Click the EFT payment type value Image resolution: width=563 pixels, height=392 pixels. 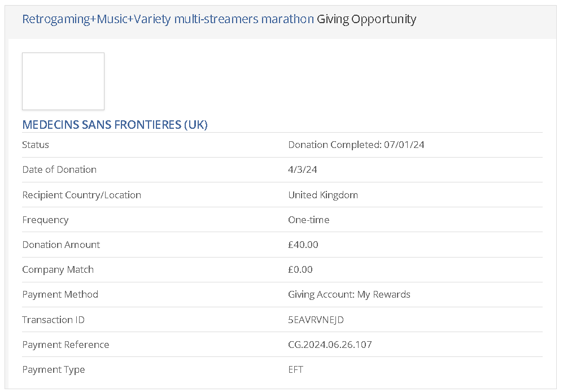click(296, 369)
